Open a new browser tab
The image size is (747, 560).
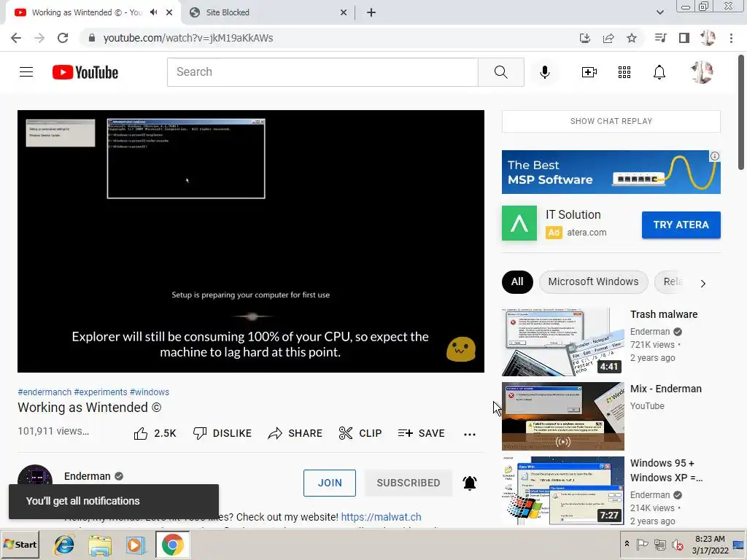pos(371,12)
